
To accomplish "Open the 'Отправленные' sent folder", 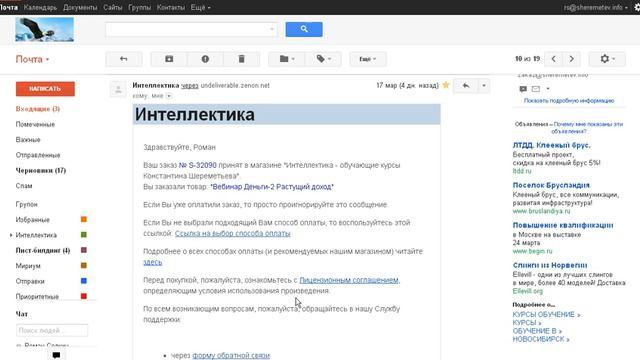I will (38, 156).
